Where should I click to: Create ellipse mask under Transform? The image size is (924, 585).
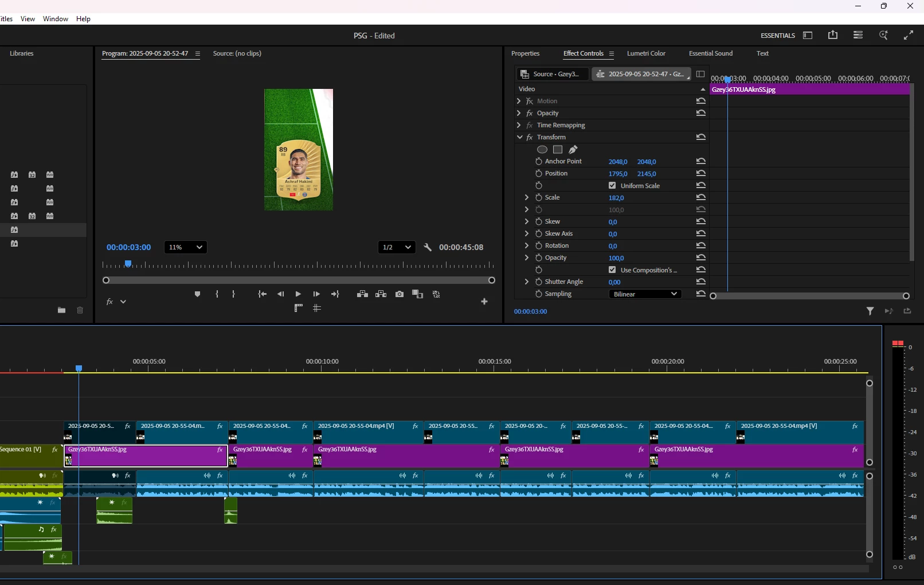(x=542, y=149)
